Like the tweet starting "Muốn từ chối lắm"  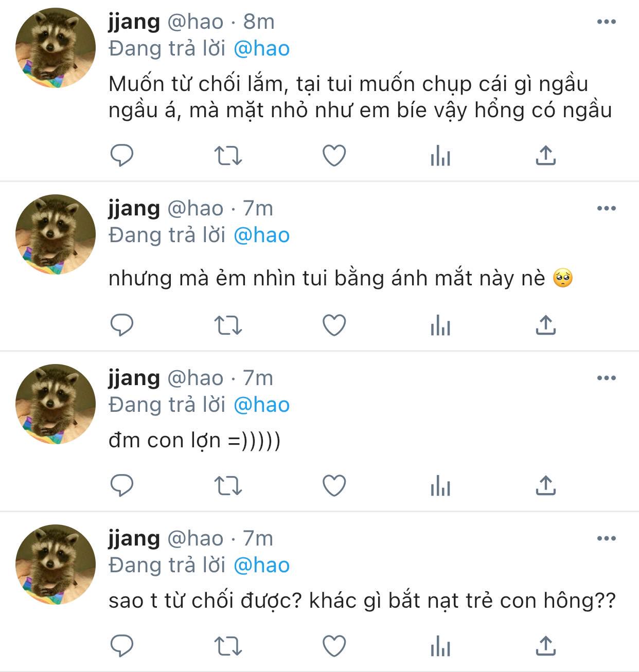tap(334, 155)
